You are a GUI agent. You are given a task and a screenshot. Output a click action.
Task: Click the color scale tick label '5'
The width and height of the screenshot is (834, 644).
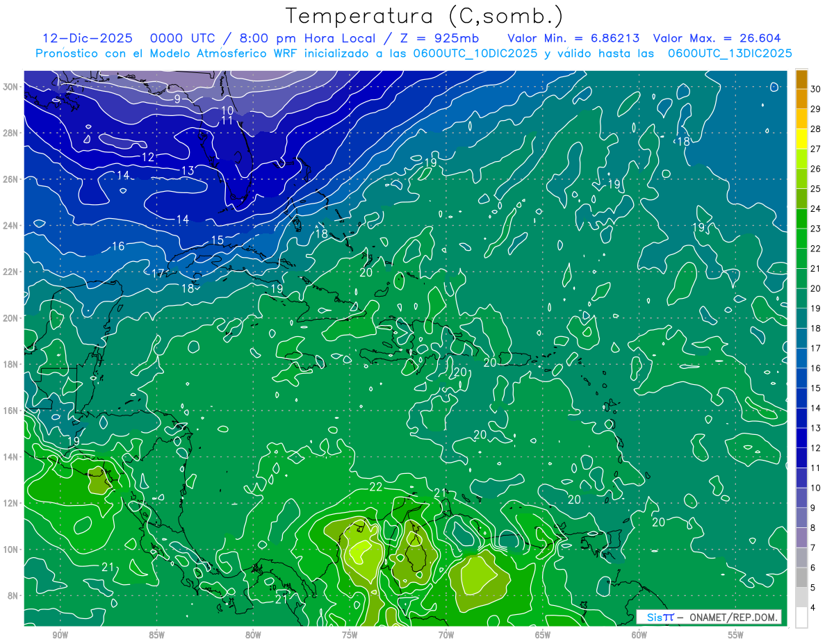click(813, 588)
